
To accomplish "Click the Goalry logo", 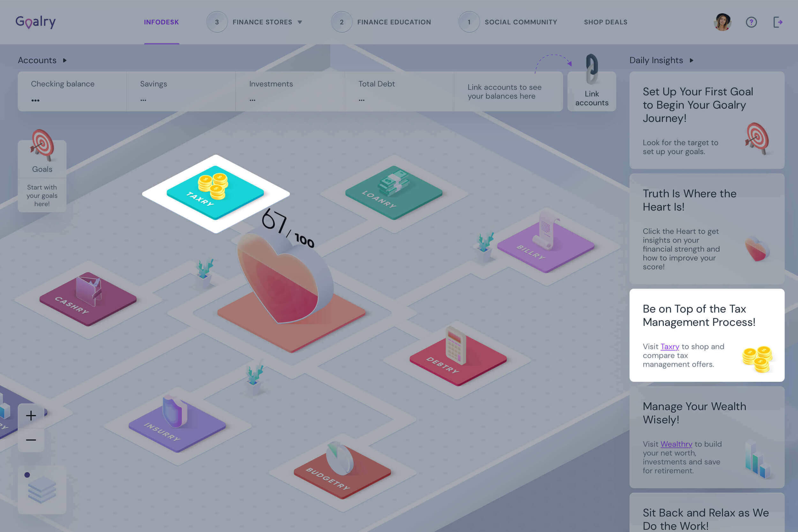I will pos(36,22).
